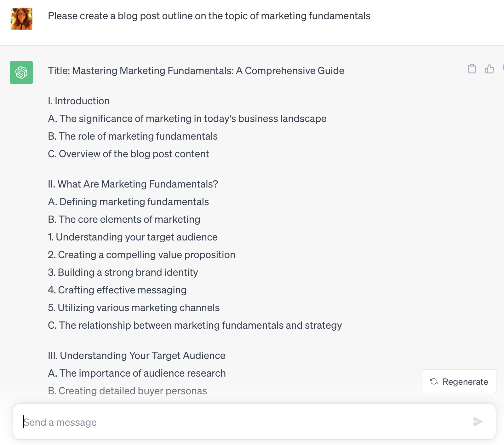Click the line Creating detailed buyer personas
This screenshot has width=504, height=445.
[x=128, y=391]
